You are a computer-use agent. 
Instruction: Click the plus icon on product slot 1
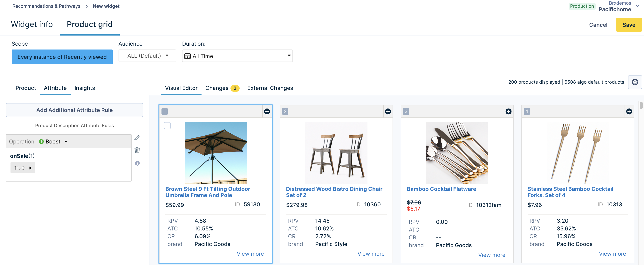(267, 111)
